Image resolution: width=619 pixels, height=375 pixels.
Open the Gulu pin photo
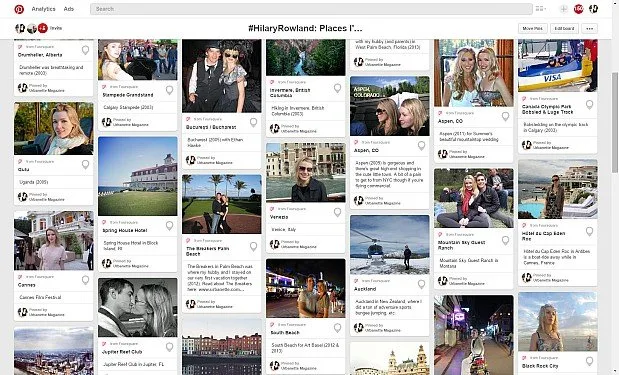tap(54, 128)
